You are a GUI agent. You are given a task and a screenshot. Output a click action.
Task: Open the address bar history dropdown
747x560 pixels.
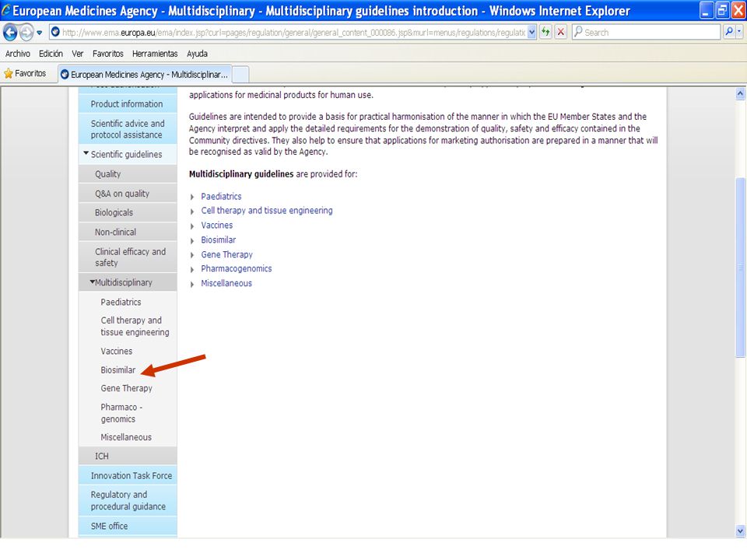(x=532, y=33)
